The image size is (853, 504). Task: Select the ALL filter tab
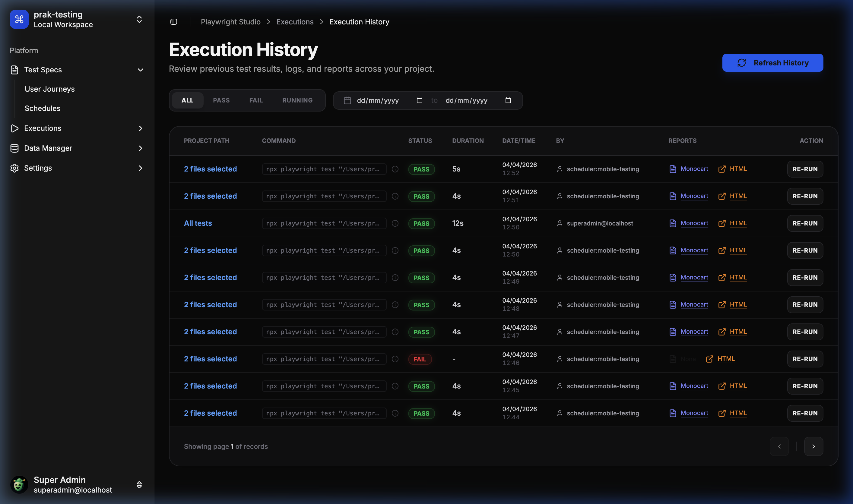[187, 100]
